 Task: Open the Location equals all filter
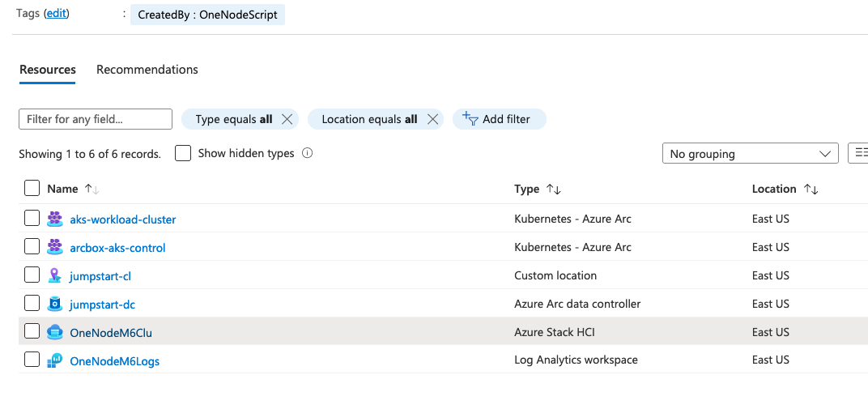click(x=369, y=119)
